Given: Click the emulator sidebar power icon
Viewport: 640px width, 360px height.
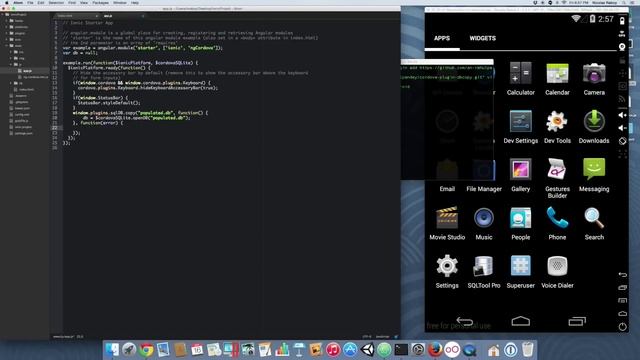Looking at the screenshot, I should point(622,327).
